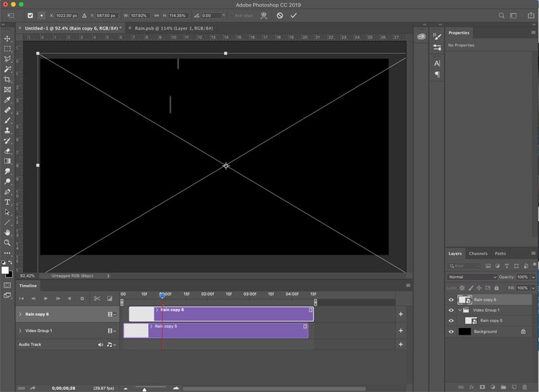
Task: Click the scissors split-at-playhead icon
Action: pos(97,298)
